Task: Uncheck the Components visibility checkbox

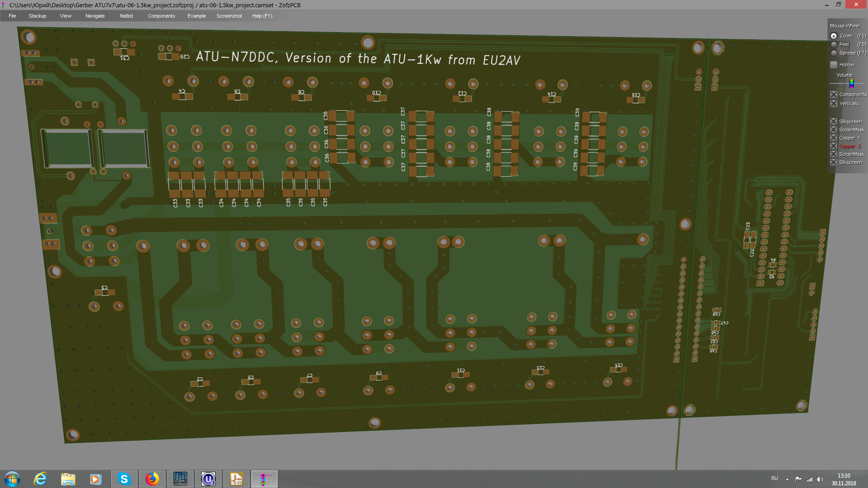Action: [x=834, y=94]
